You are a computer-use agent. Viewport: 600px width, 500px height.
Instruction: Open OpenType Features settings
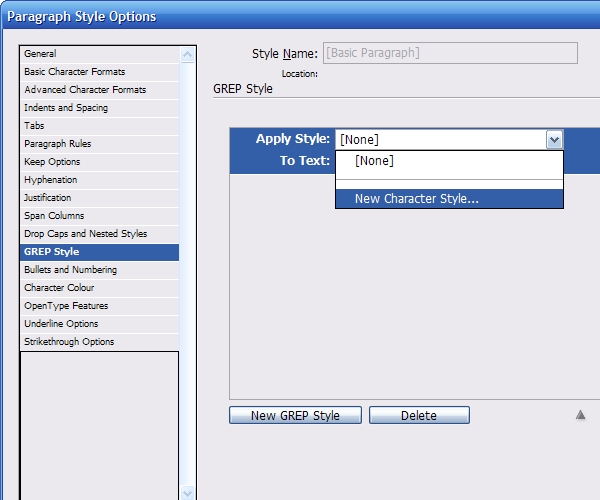click(99, 306)
